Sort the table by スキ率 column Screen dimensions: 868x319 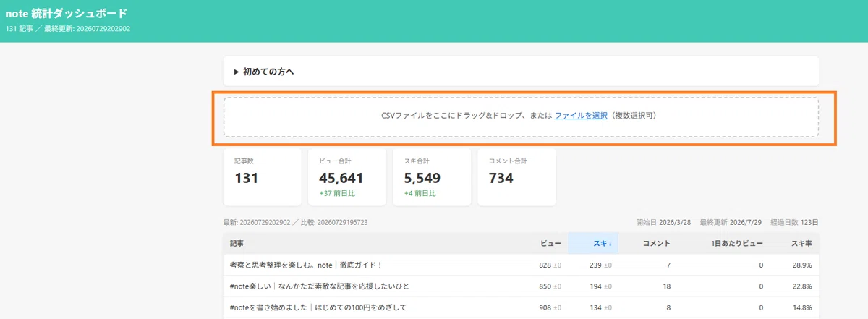pyautogui.click(x=801, y=244)
